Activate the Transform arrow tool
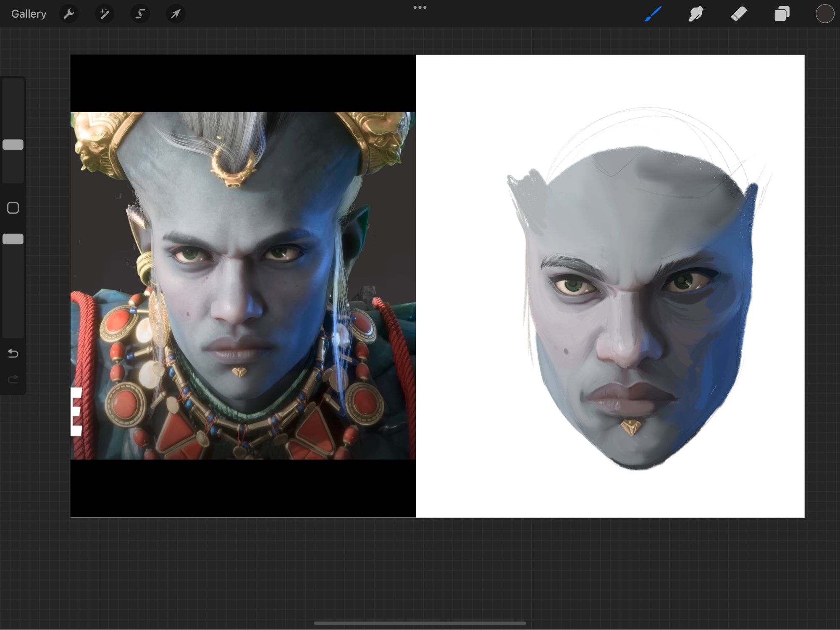This screenshot has height=630, width=840. click(x=176, y=14)
